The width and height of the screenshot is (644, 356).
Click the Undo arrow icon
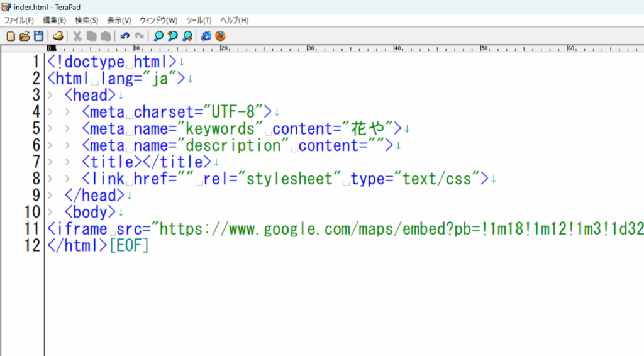click(125, 36)
